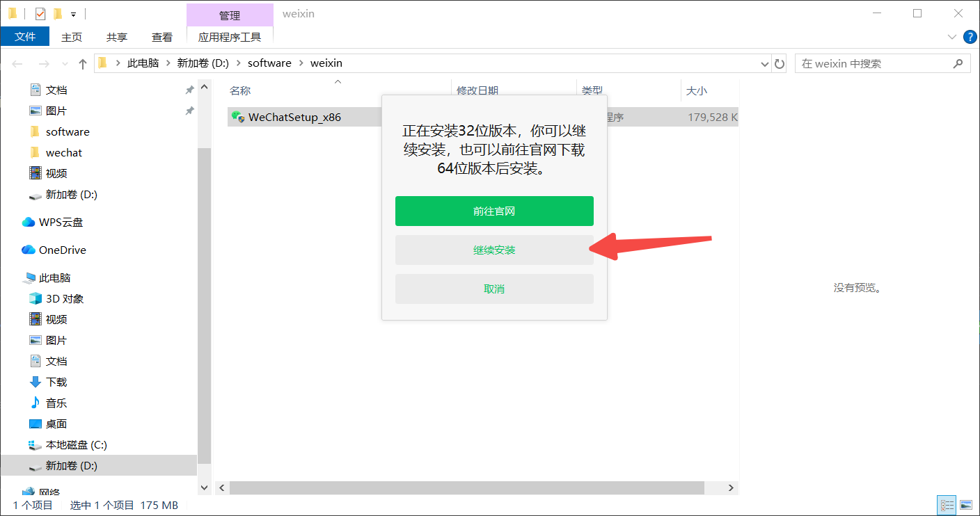
Task: Open chevron dropdown between 新加卷 (D:) and software
Action: coord(238,63)
